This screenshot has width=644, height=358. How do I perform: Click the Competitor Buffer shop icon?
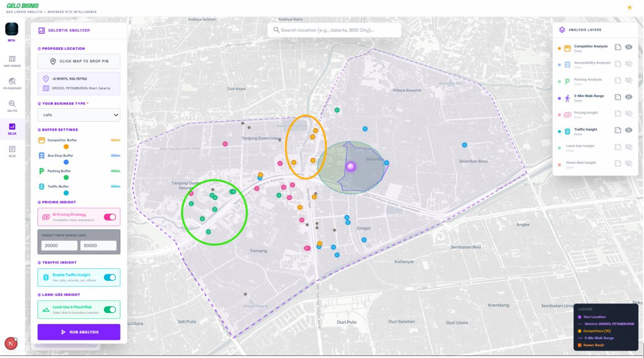42,140
